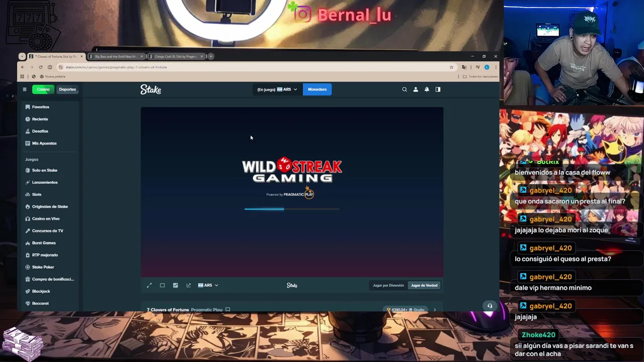Click the Stake logo in the header

pos(150,89)
